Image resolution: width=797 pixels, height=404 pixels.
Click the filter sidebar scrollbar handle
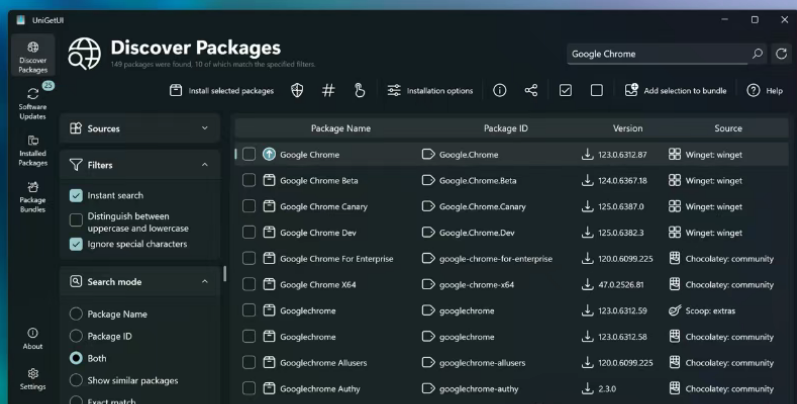225,274
